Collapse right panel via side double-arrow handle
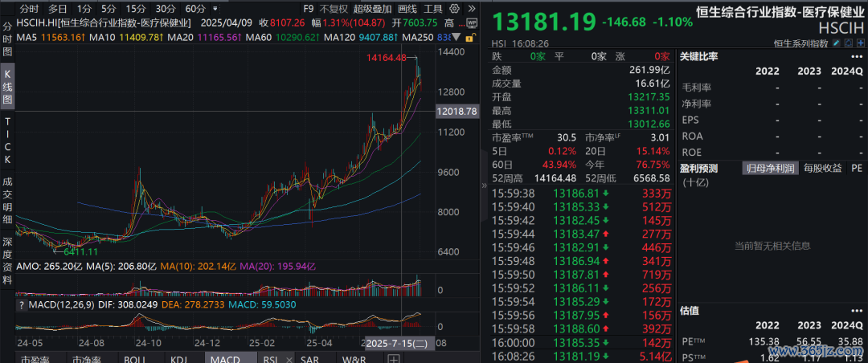868x363 pixels. 485,185
